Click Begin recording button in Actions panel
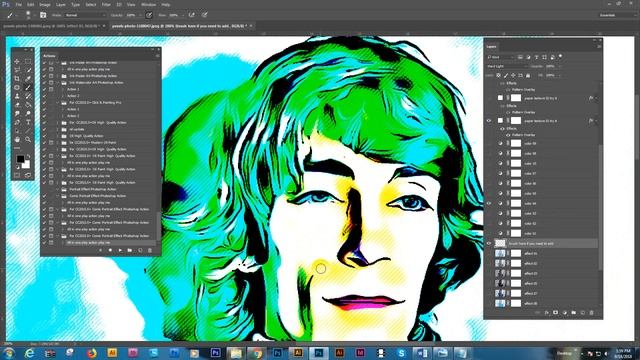The width and height of the screenshot is (640, 360). 110,250
